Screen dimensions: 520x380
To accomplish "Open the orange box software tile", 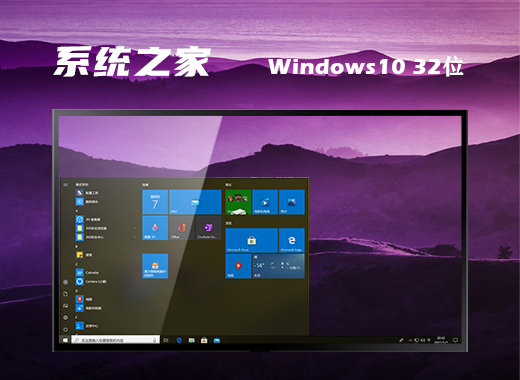I will [x=155, y=266].
